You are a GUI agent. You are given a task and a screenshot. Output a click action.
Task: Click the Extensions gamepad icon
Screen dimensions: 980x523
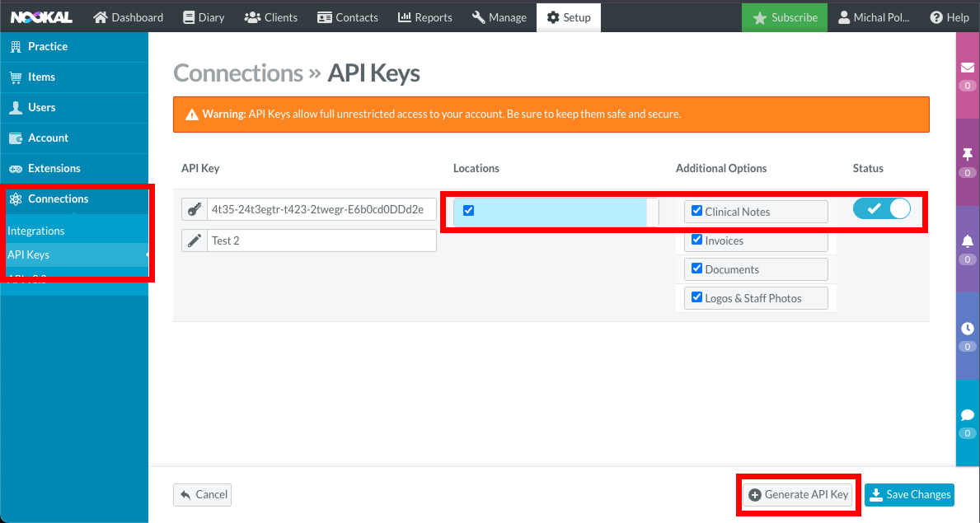click(16, 169)
